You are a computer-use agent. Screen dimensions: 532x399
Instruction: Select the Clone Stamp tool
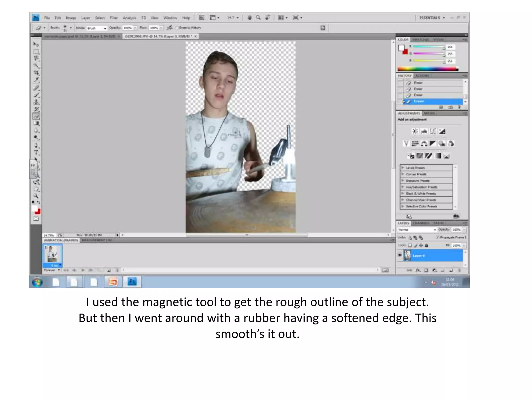(36, 102)
